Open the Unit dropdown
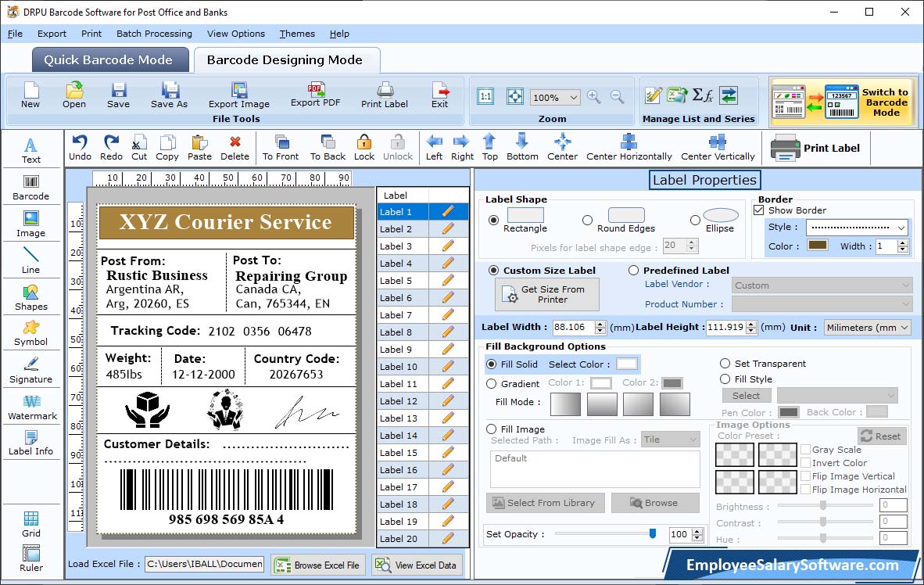 pyautogui.click(x=866, y=327)
